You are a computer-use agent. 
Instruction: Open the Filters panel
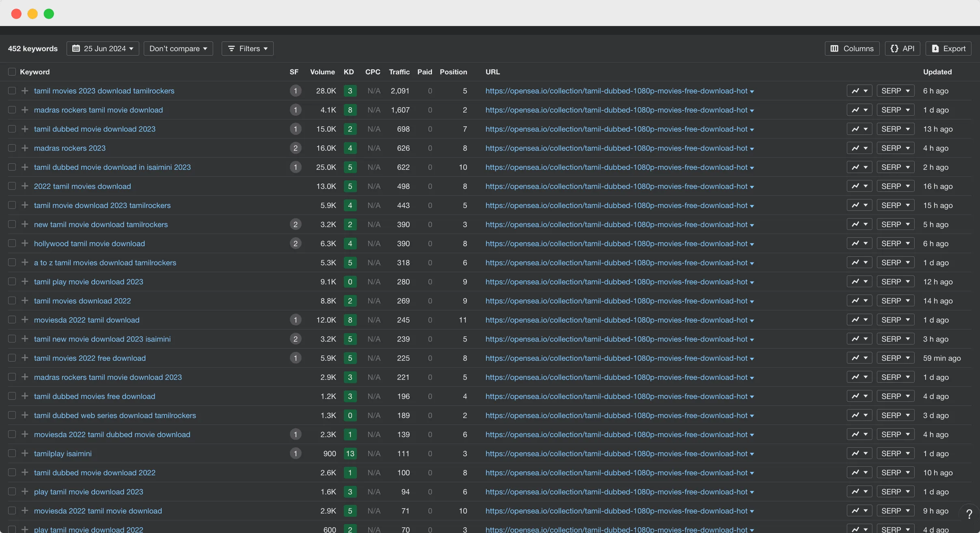click(247, 48)
